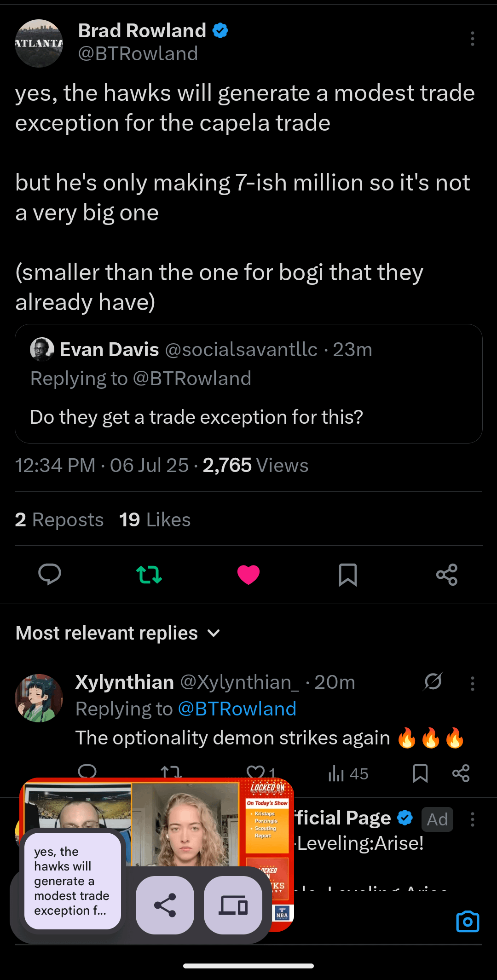Image resolution: width=497 pixels, height=980 pixels.
Task: Tap the camera icon in reply bar
Action: [468, 922]
